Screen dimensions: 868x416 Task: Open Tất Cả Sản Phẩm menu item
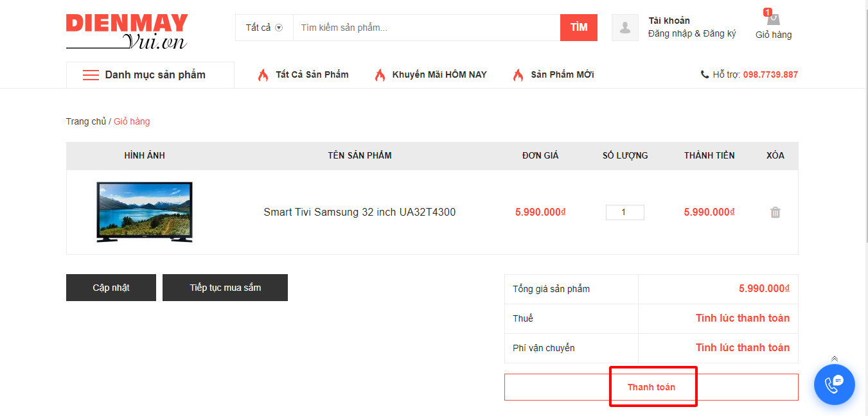312,74
